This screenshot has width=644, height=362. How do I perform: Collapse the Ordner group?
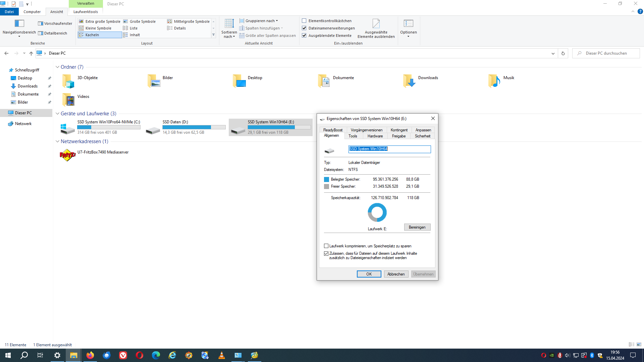click(58, 67)
